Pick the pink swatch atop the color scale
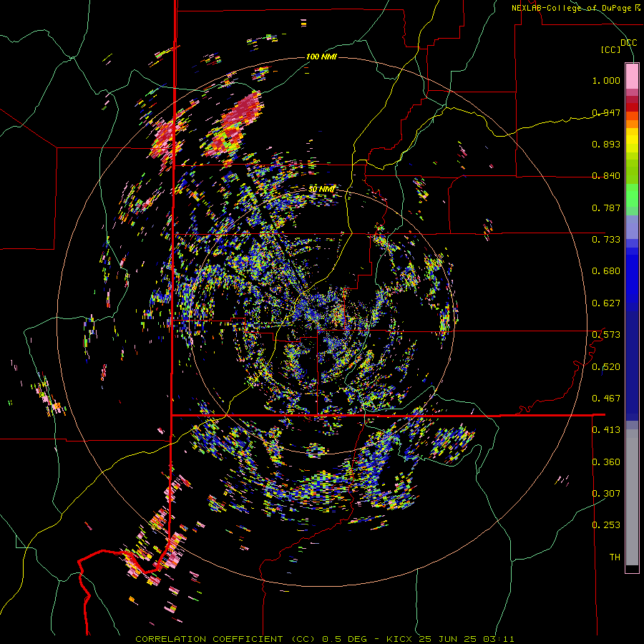Image resolution: width=644 pixels, height=644 pixels. [x=632, y=76]
